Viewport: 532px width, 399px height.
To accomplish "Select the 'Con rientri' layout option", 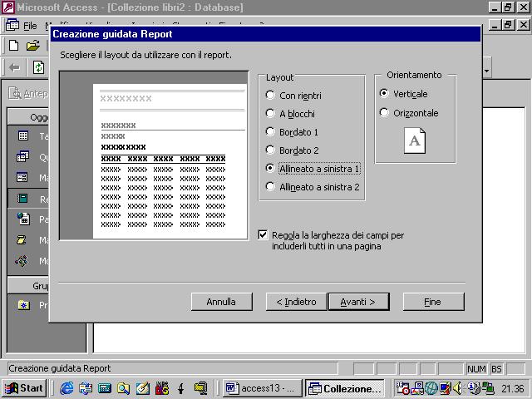I will pyautogui.click(x=293, y=96).
